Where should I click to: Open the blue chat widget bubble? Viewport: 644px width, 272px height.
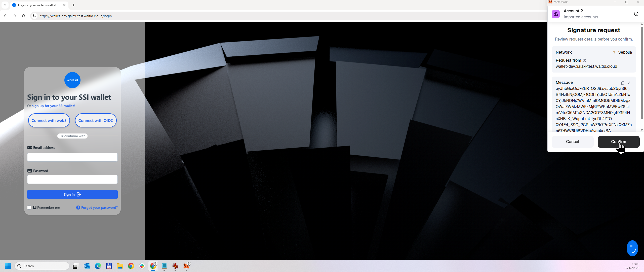632,248
